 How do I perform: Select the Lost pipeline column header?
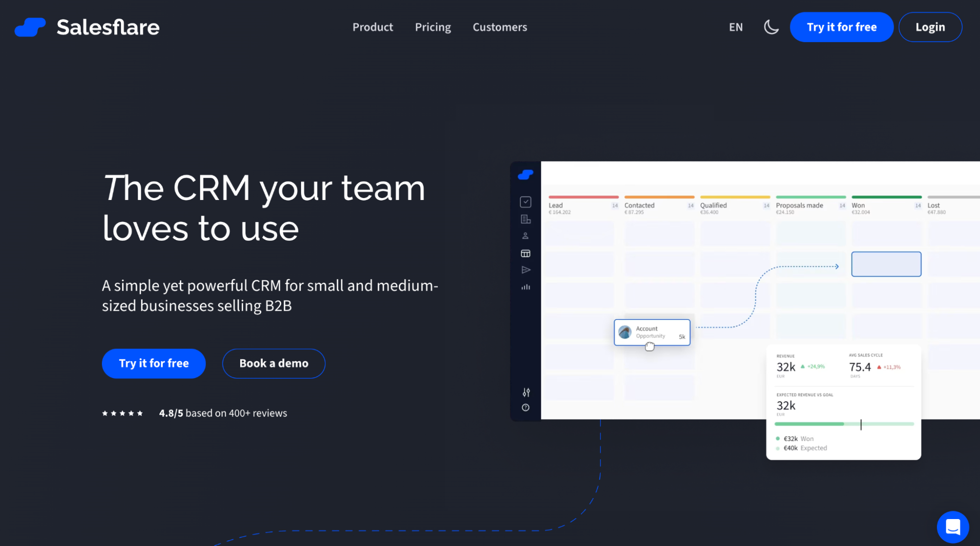tap(953, 206)
